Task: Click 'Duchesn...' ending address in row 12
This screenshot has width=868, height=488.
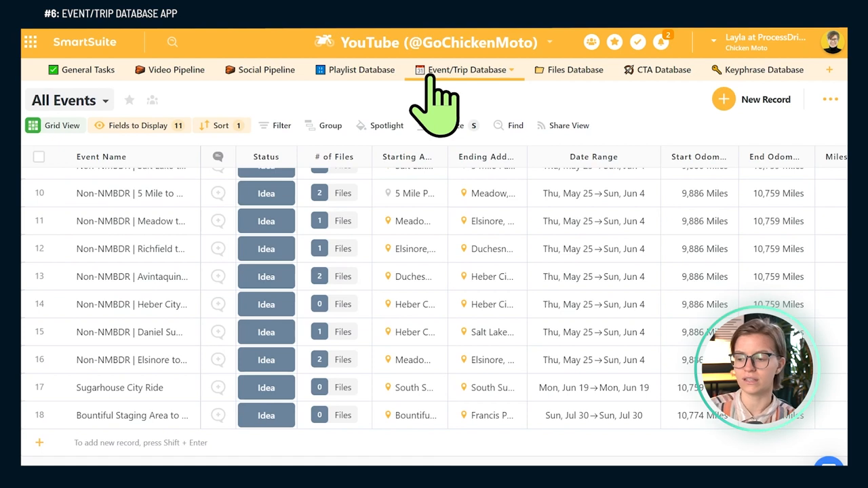Action: [x=492, y=249]
